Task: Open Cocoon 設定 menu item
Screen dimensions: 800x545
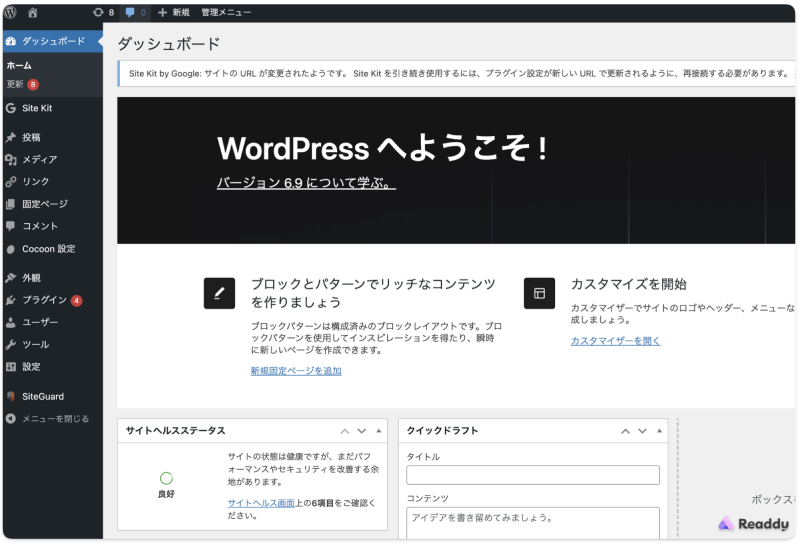Action: coord(53,249)
